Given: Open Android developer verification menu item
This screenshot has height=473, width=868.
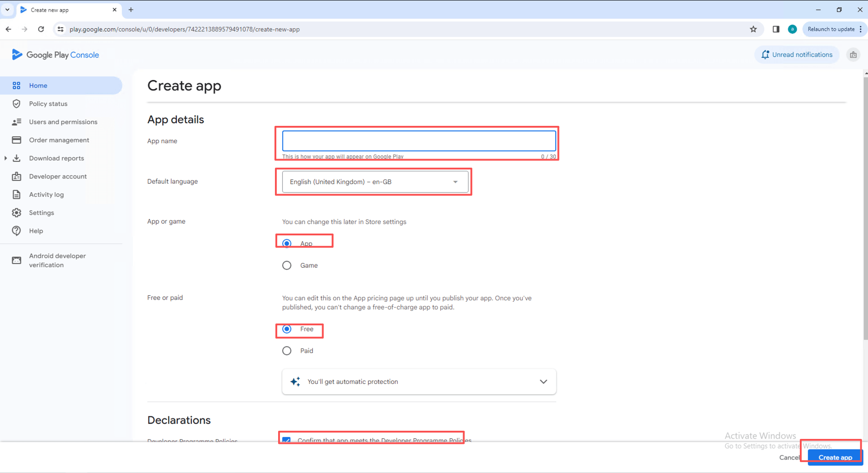Looking at the screenshot, I should pos(57,260).
